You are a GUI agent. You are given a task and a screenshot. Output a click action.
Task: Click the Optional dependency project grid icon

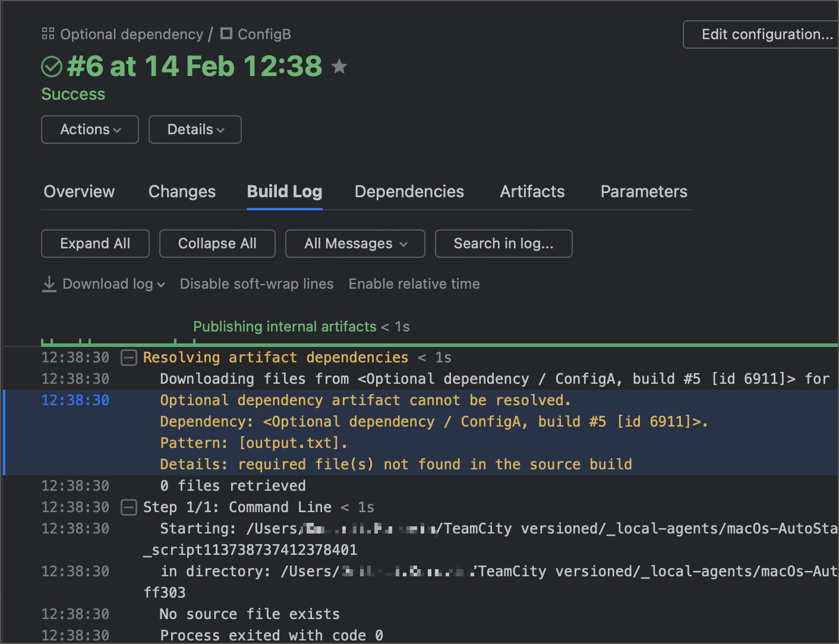(x=48, y=34)
